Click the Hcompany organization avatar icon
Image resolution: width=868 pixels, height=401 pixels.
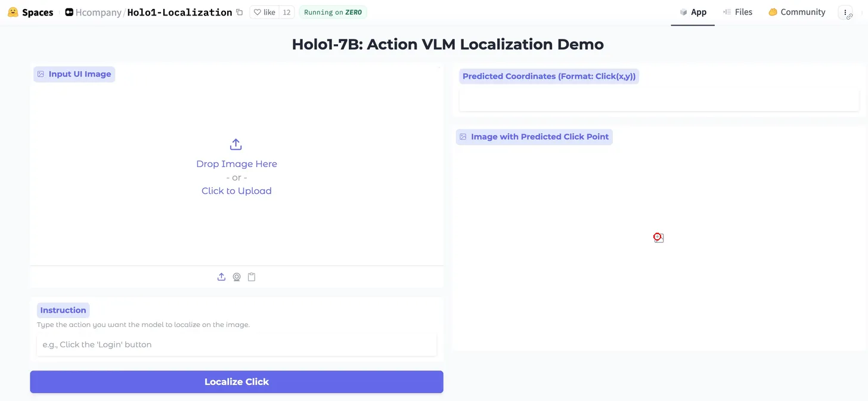pos(69,12)
